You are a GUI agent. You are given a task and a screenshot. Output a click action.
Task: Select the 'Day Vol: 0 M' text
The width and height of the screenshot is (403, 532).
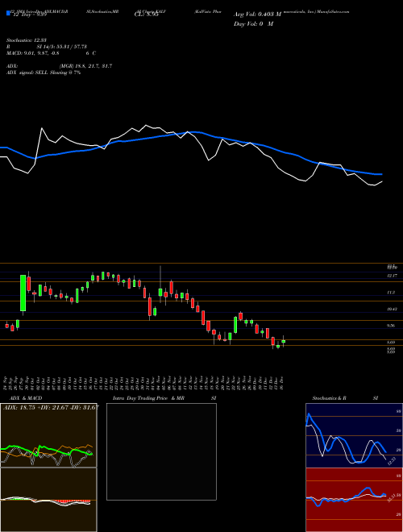pos(253,24)
